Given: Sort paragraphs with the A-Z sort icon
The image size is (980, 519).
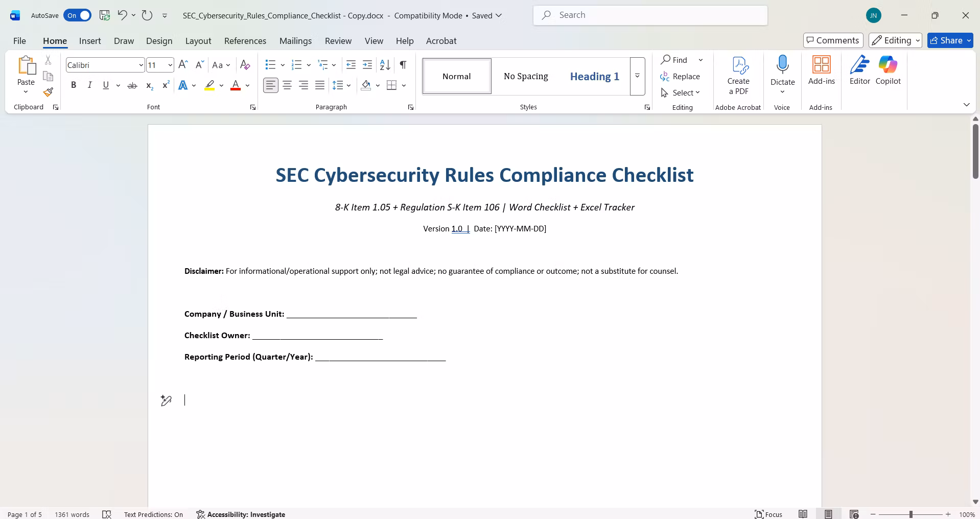Looking at the screenshot, I should point(385,65).
